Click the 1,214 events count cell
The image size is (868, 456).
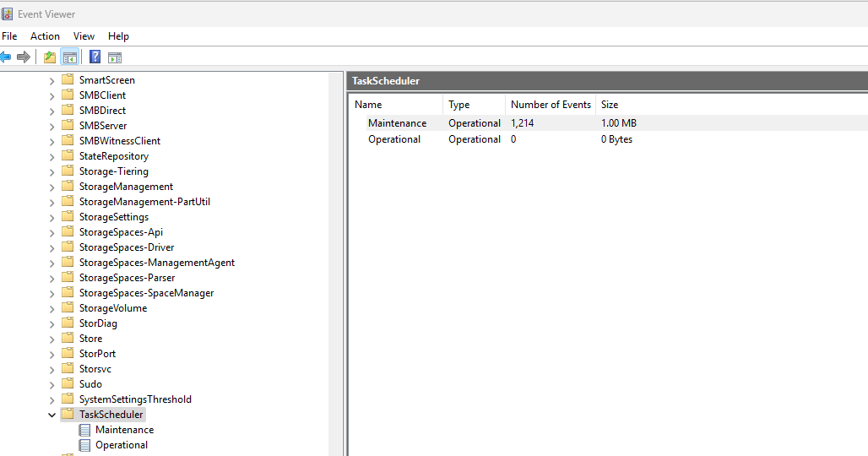(522, 122)
